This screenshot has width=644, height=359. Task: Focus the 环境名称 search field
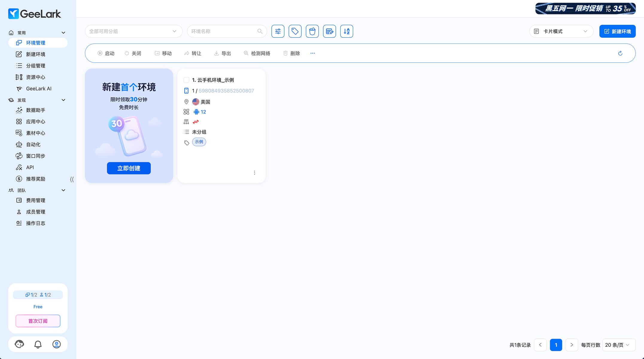tap(223, 31)
